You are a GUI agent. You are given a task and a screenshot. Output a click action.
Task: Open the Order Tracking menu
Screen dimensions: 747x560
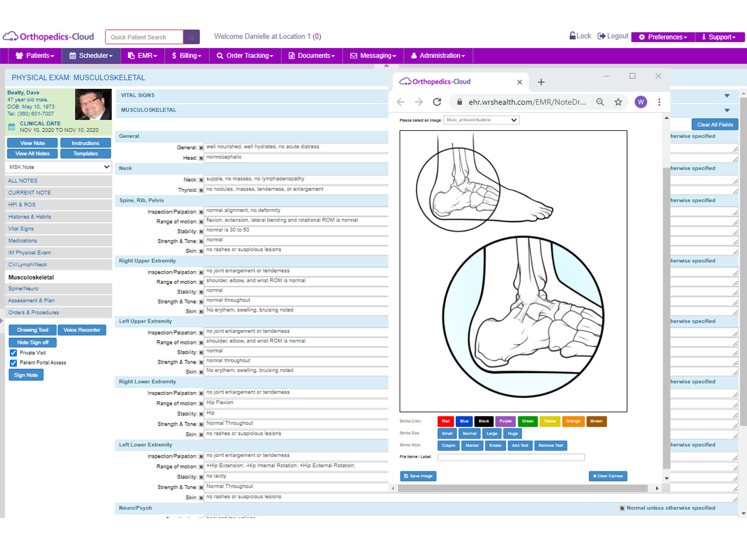click(245, 56)
